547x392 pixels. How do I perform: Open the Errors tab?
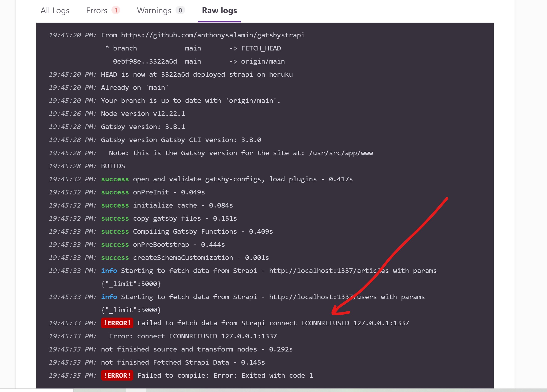[97, 11]
